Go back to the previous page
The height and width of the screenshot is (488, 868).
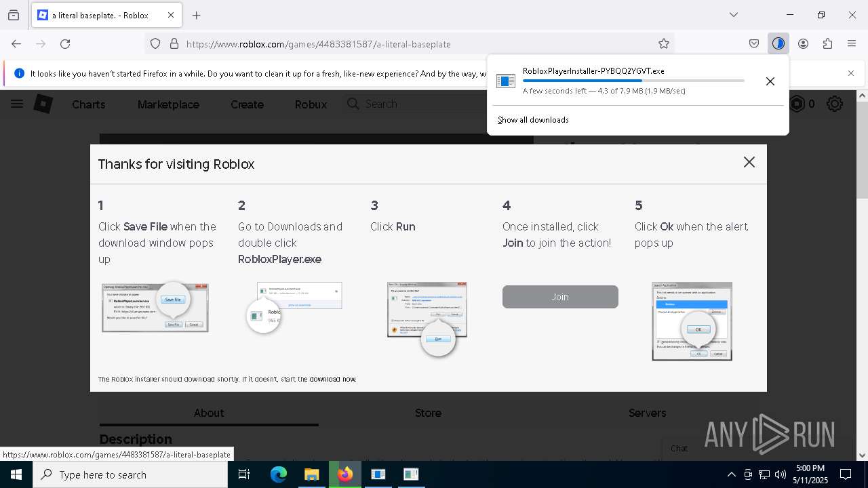16,43
